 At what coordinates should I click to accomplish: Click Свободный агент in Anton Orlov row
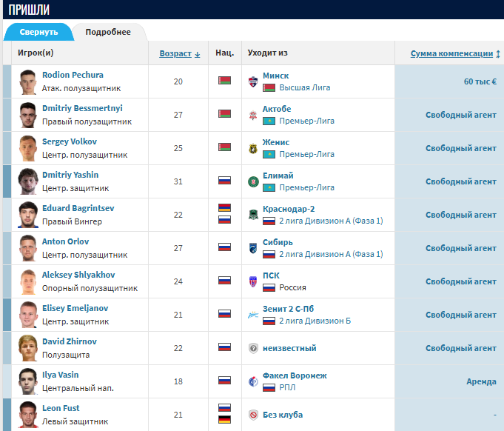(461, 248)
